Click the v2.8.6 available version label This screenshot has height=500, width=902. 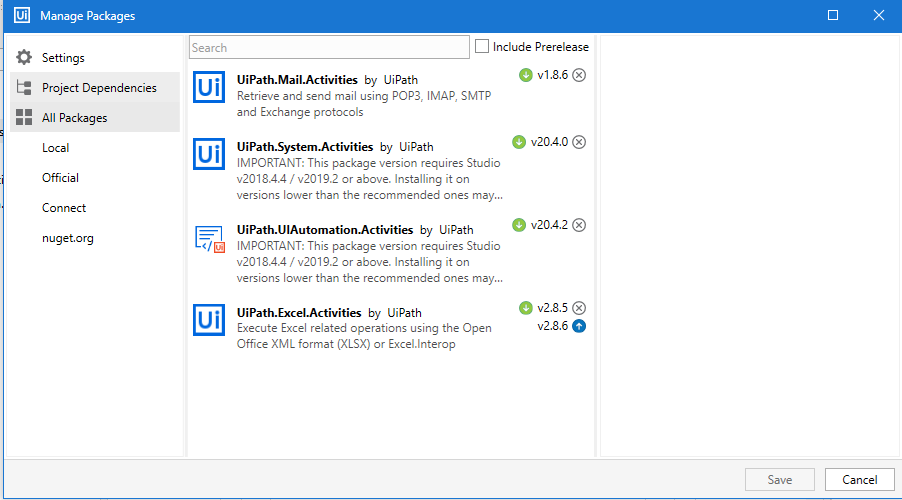pyautogui.click(x=552, y=326)
